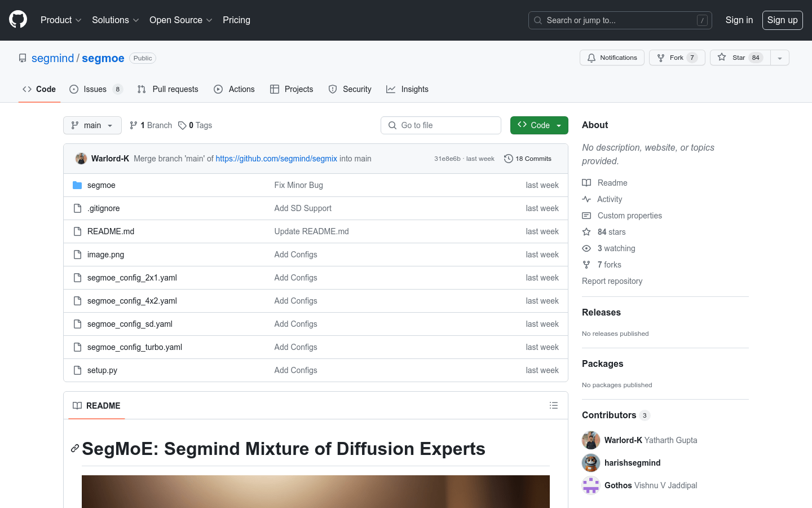Open the GitHub home logo

(x=18, y=20)
